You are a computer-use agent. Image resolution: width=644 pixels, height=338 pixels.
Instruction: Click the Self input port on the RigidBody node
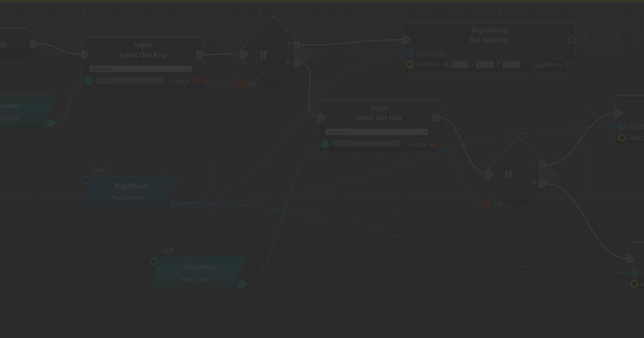coord(85,180)
